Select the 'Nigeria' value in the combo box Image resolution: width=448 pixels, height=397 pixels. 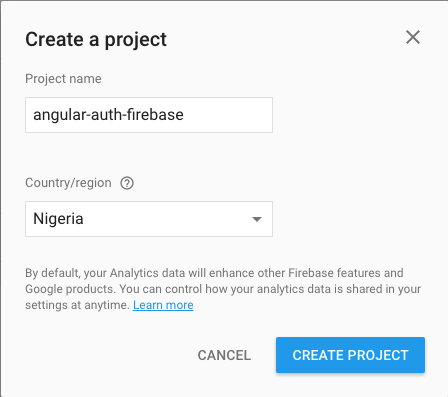(x=58, y=219)
